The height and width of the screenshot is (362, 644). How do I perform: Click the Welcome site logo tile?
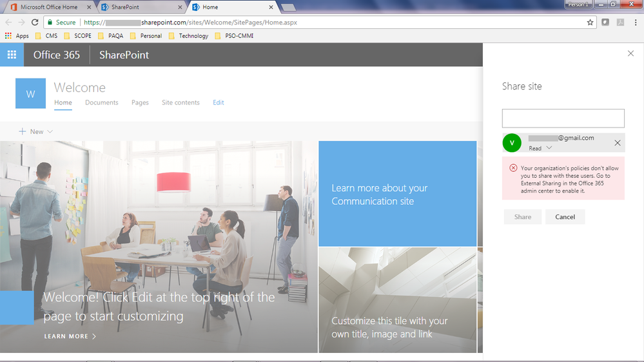pos(30,93)
